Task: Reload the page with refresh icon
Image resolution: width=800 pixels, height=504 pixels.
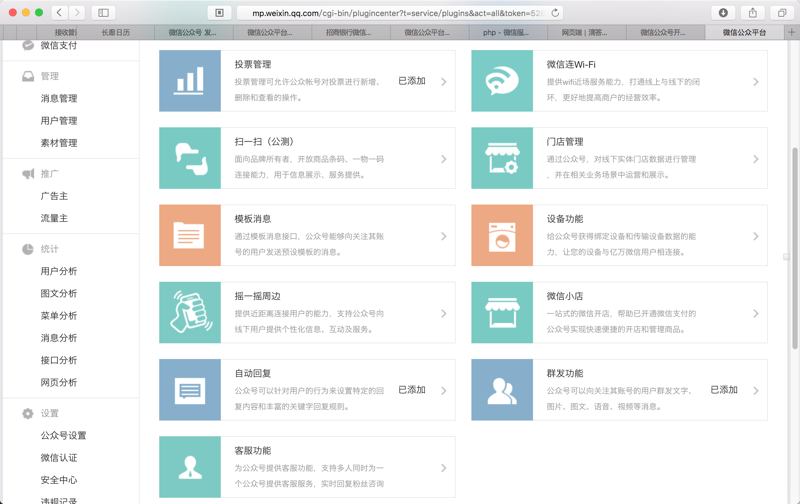Action: (x=555, y=13)
